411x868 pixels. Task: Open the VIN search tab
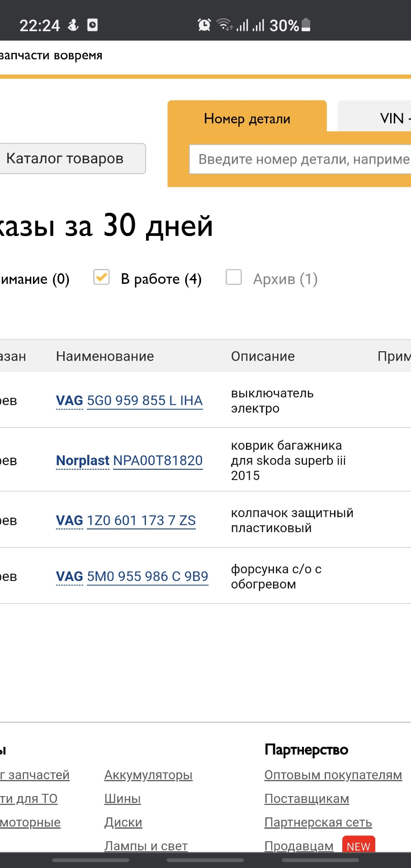[392, 118]
